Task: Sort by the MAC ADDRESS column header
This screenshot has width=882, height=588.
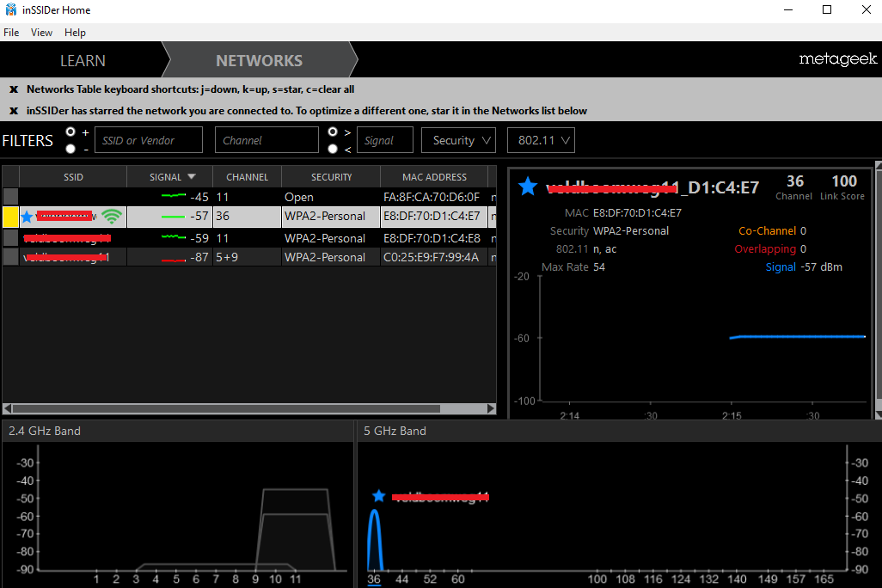Action: point(434,177)
